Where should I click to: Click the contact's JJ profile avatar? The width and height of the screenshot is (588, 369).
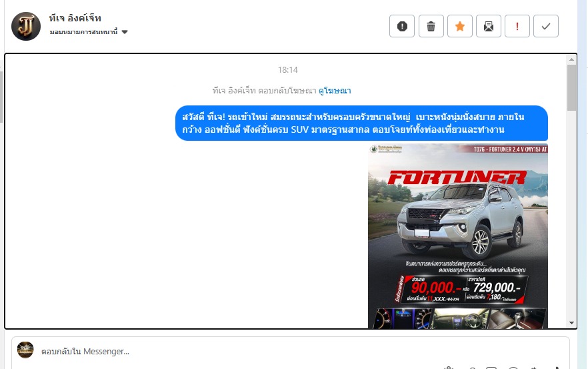point(26,26)
